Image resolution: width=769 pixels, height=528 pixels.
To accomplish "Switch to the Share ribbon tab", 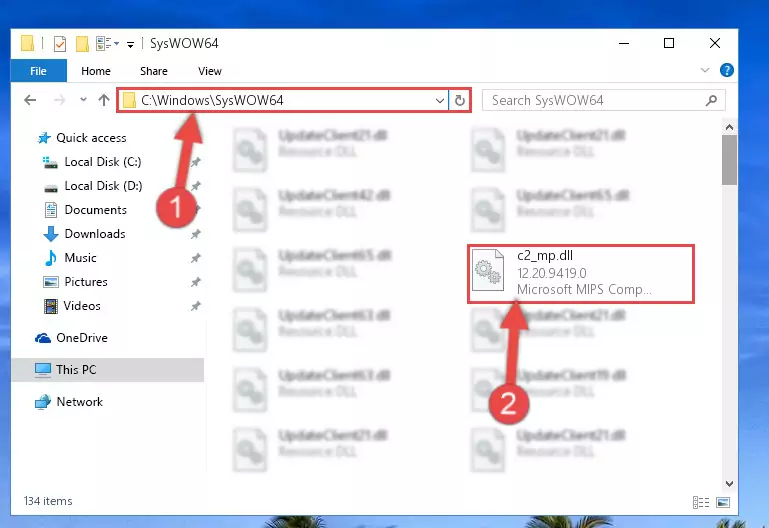I will [x=154, y=71].
